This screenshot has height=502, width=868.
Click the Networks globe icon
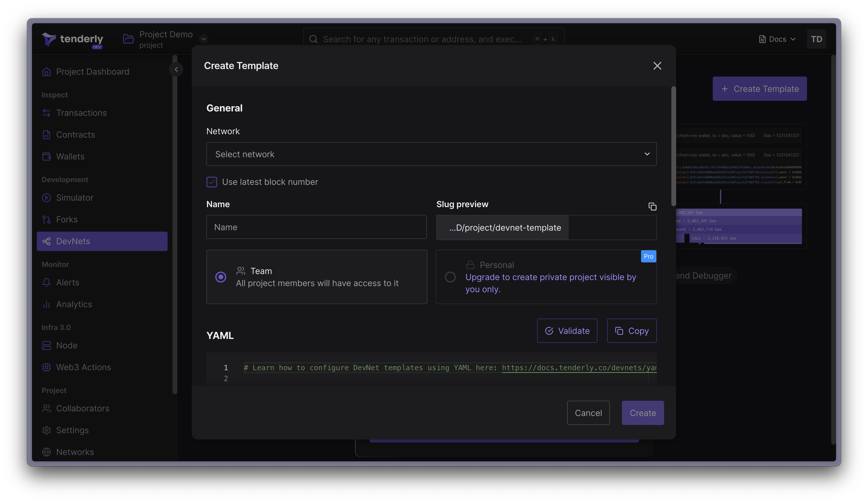[46, 452]
